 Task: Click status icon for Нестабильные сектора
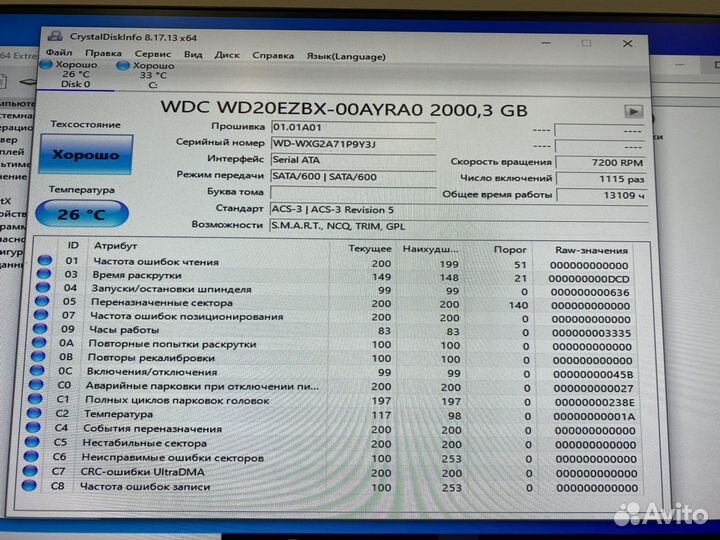point(32,442)
